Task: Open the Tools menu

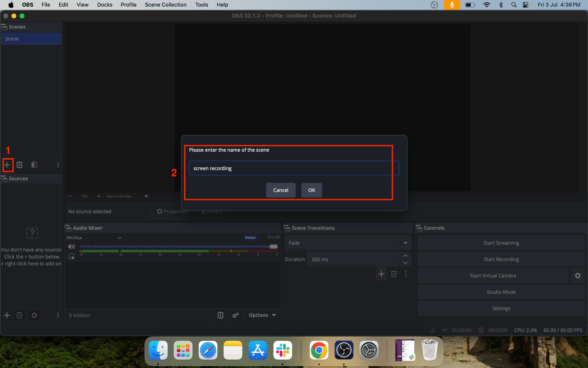Action: click(x=202, y=5)
